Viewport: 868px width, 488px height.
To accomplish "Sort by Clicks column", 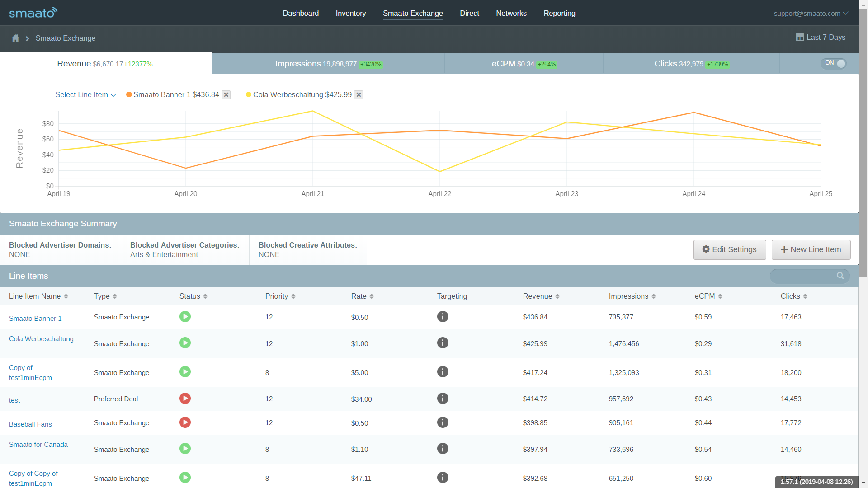I will pyautogui.click(x=794, y=296).
